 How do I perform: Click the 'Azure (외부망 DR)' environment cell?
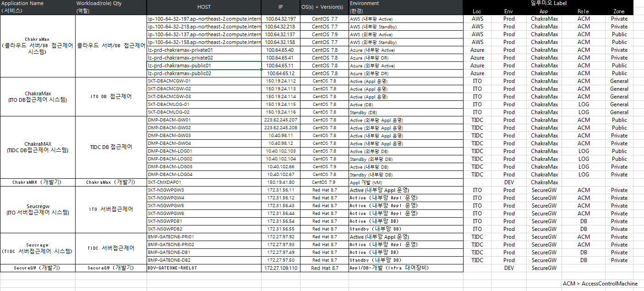[x=405, y=73]
